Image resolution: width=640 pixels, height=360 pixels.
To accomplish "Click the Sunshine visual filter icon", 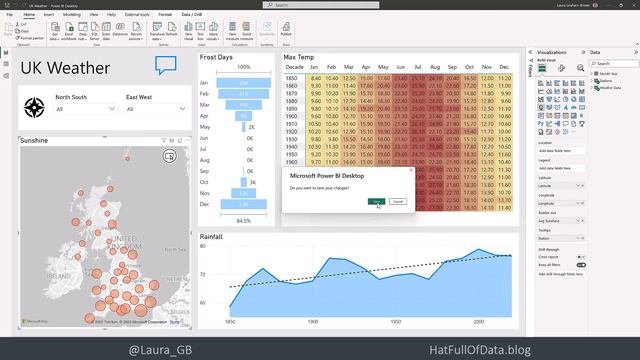I will [x=164, y=140].
